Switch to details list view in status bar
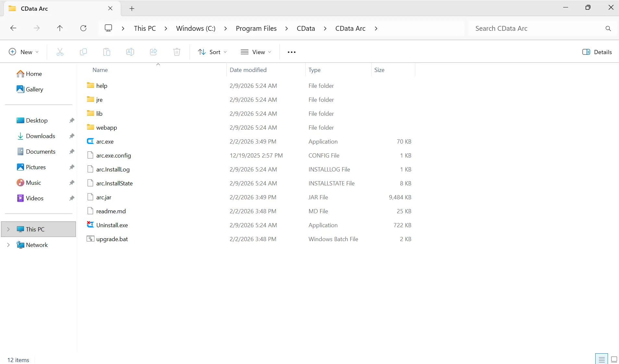This screenshot has width=619, height=364. tap(601, 359)
